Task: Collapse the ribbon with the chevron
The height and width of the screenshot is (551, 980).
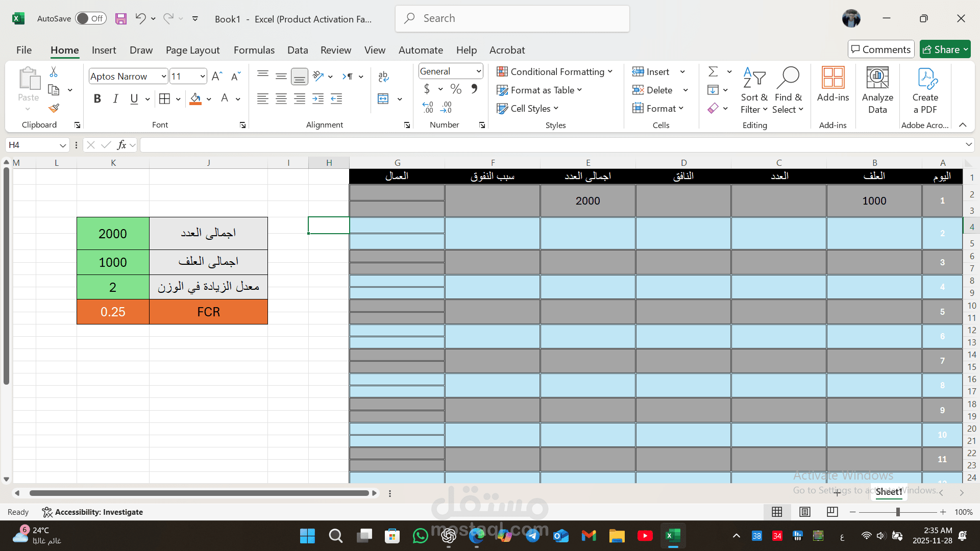Action: tap(963, 125)
